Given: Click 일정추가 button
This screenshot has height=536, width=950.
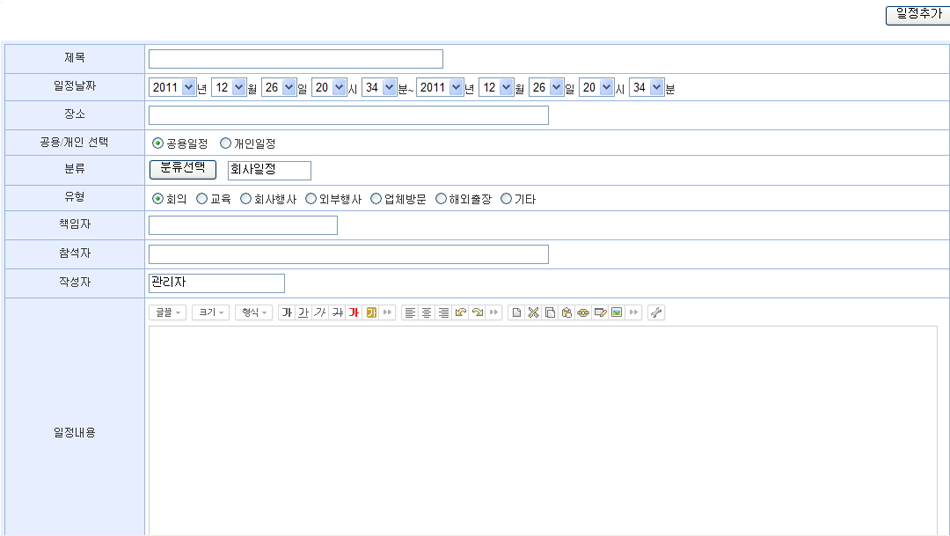Looking at the screenshot, I should pyautogui.click(x=916, y=15).
